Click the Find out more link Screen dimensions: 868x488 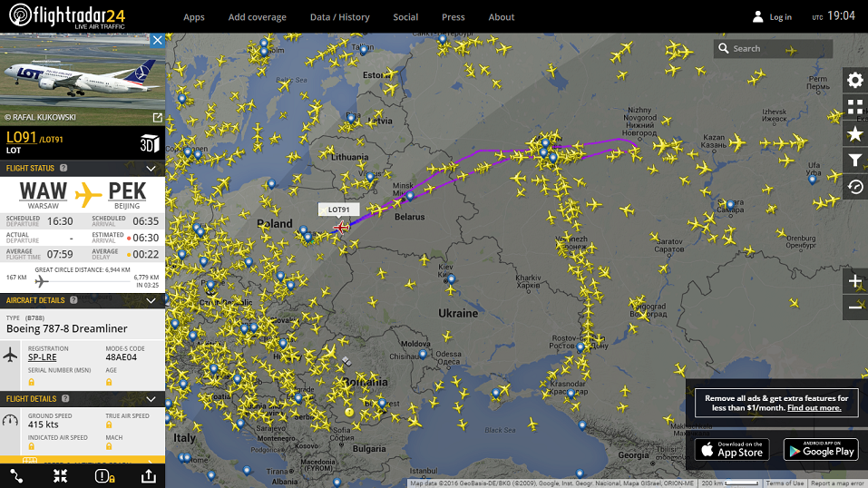click(x=814, y=407)
